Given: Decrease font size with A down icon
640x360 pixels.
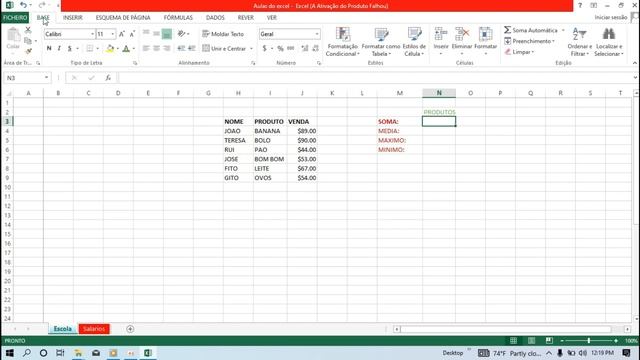Looking at the screenshot, I should tap(132, 34).
